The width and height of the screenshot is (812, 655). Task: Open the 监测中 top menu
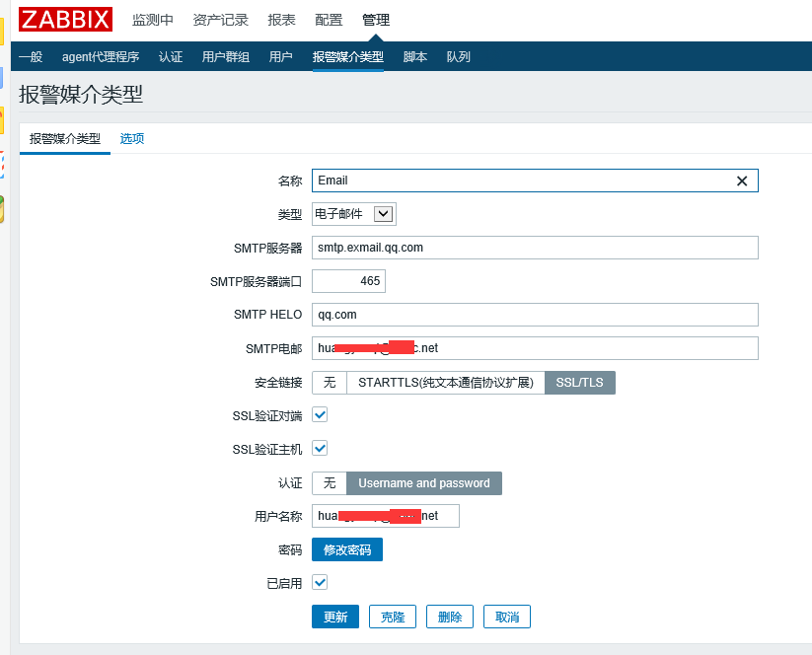pyautogui.click(x=153, y=20)
